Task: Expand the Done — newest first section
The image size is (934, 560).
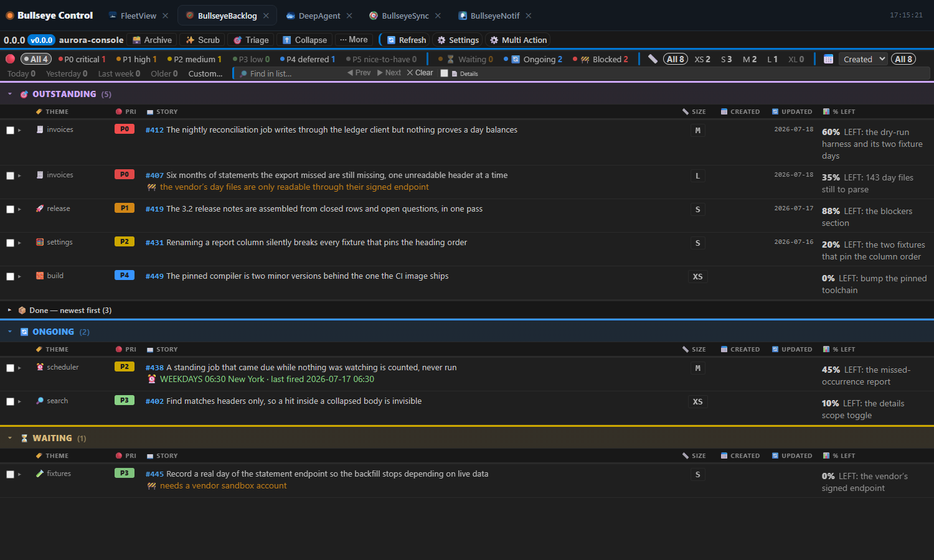Action: click(x=10, y=310)
